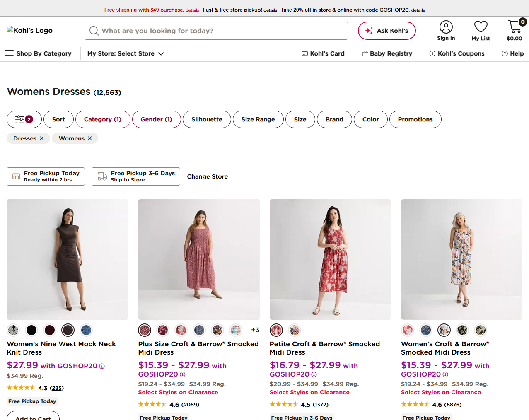Image resolution: width=529 pixels, height=420 pixels.
Task: Select plaid swatch on Plus Size dress
Action: 236,330
